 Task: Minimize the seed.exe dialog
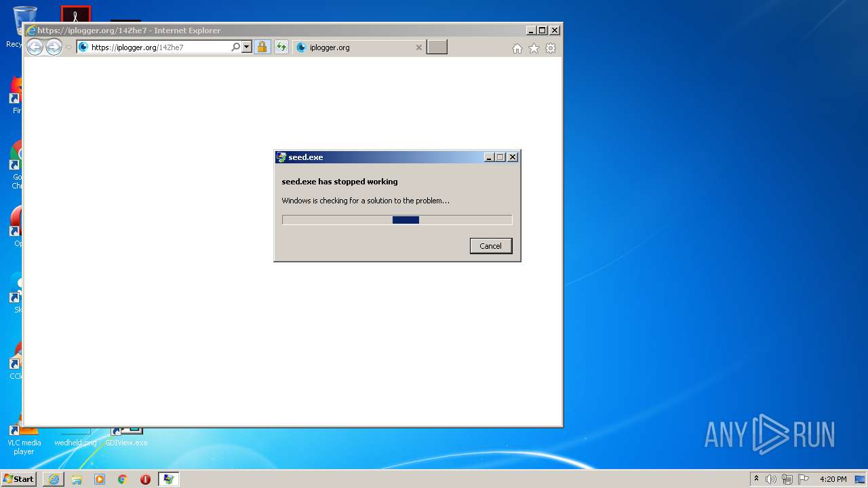pos(489,157)
